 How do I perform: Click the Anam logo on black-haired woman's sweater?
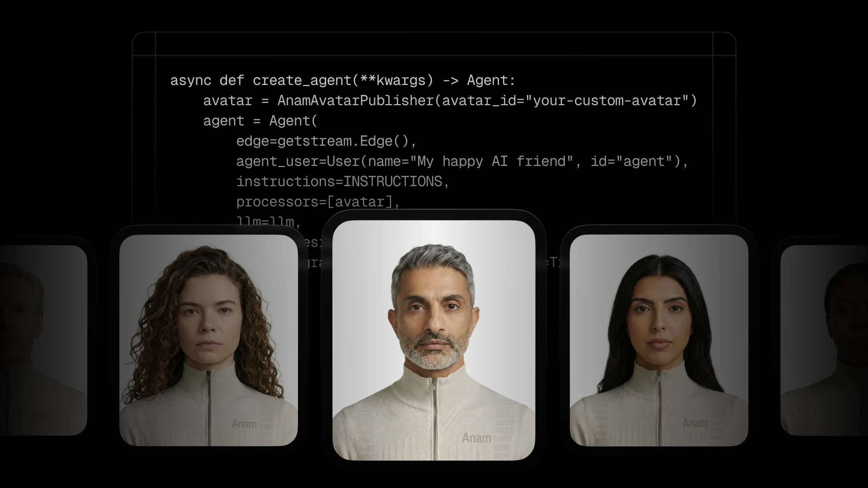tap(695, 423)
